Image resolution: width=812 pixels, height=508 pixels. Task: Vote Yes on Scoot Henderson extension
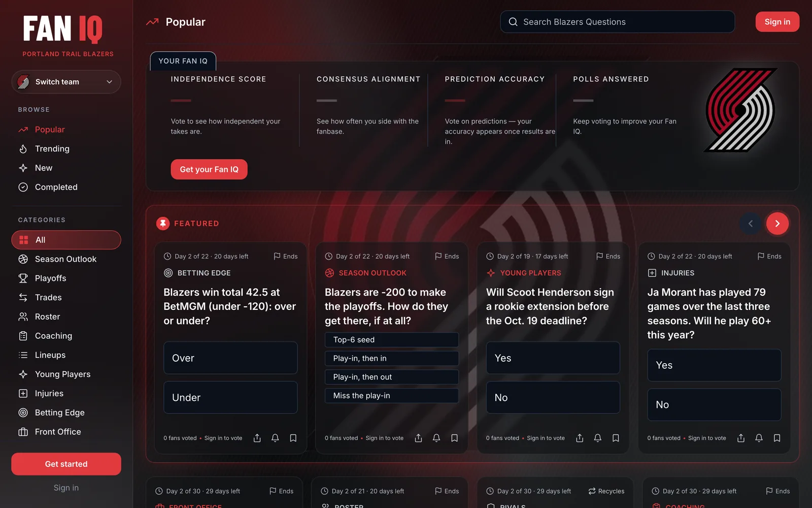[553, 358]
